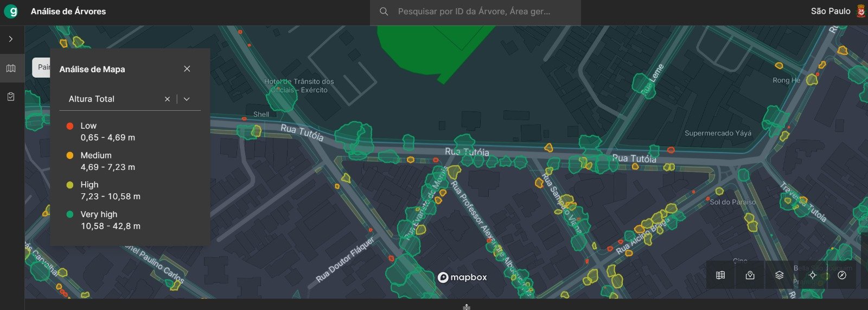Click the yellow High legend swatch
Image resolution: width=868 pixels, height=310 pixels.
69,185
